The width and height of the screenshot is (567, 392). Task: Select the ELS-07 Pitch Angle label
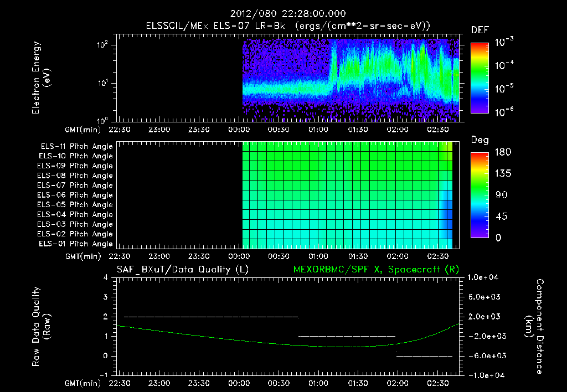pos(75,185)
